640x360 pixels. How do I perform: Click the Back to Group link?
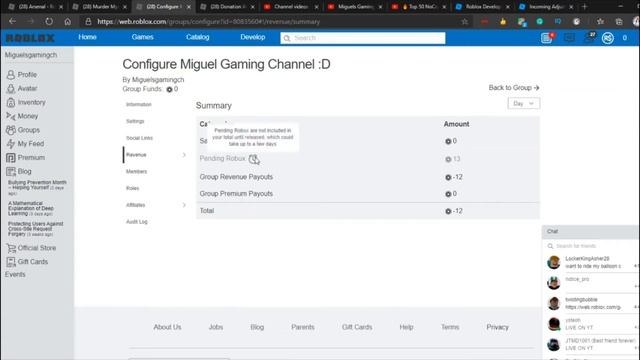[514, 88]
